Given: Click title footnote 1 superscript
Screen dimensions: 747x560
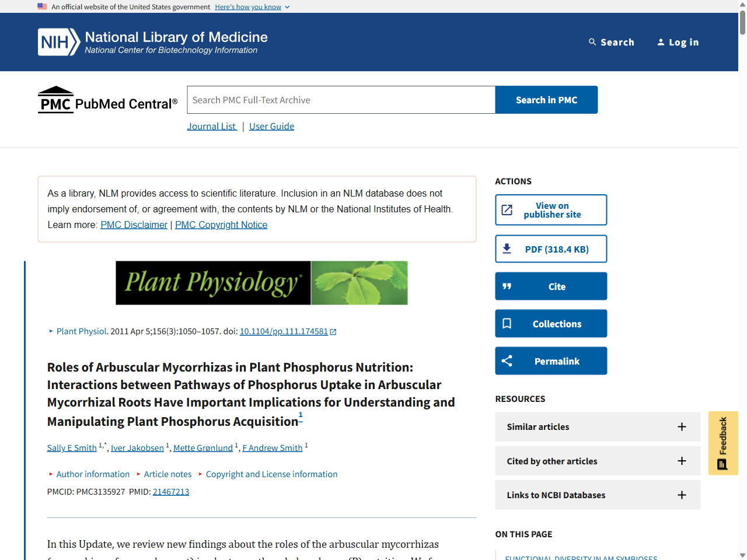Looking at the screenshot, I should 301,415.
